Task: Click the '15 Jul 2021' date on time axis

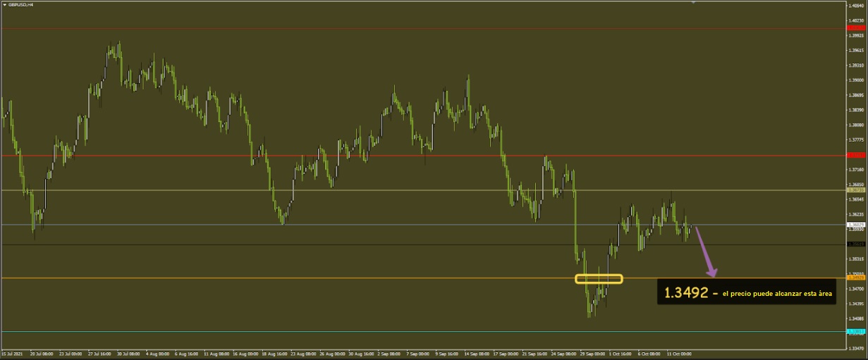Action: click(11, 354)
